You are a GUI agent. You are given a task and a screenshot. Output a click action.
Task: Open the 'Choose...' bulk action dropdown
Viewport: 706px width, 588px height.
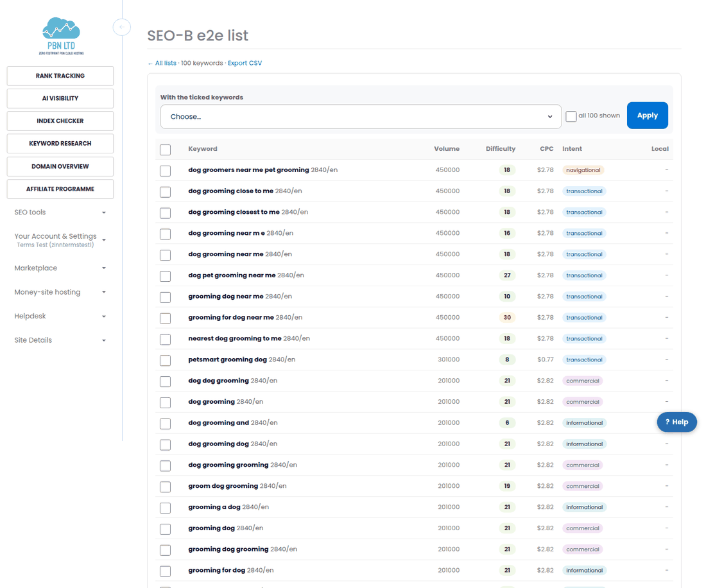pos(361,117)
